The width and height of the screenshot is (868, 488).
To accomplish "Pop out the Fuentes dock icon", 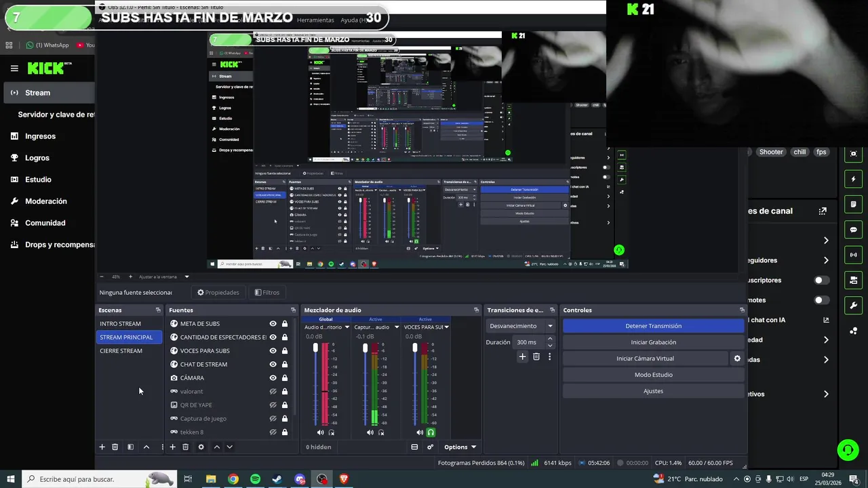I will (x=293, y=310).
